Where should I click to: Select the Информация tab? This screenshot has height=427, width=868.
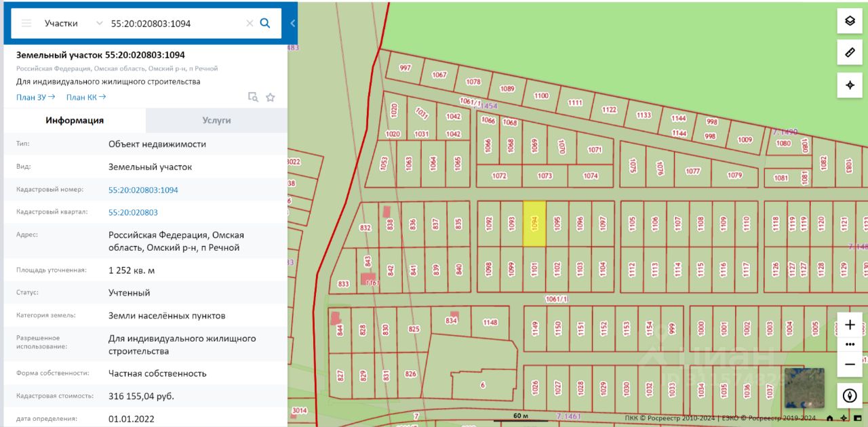coord(75,120)
